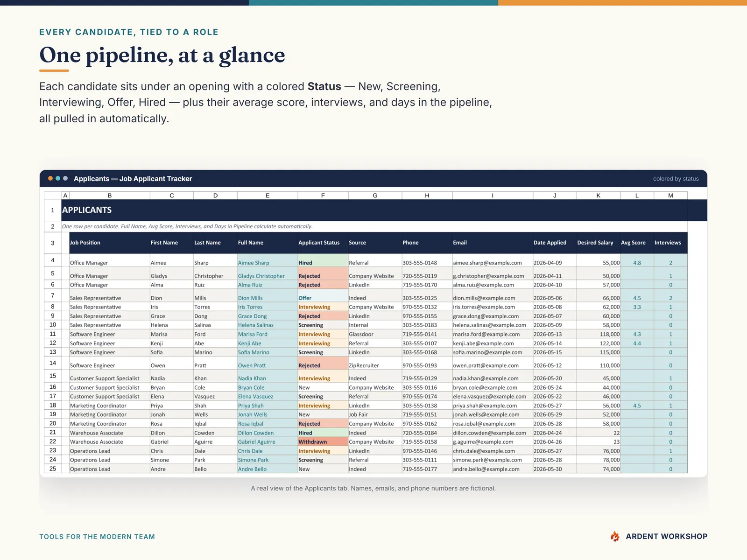
Task: Click the orange window dot in title bar
Action: pyautogui.click(x=50, y=178)
